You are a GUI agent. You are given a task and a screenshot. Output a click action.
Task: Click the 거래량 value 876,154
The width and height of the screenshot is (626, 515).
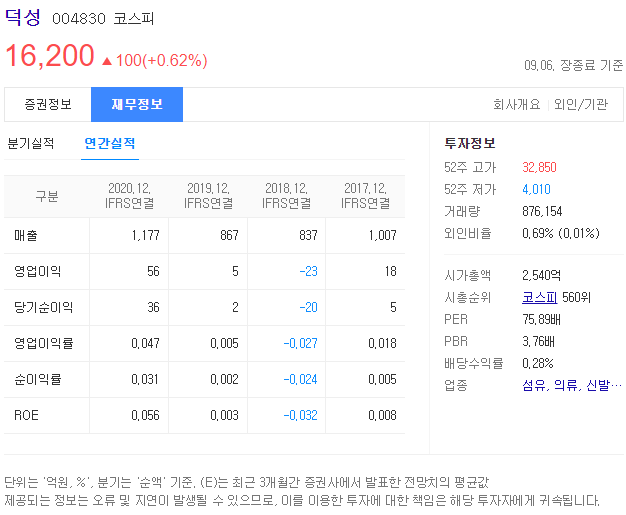tap(542, 211)
